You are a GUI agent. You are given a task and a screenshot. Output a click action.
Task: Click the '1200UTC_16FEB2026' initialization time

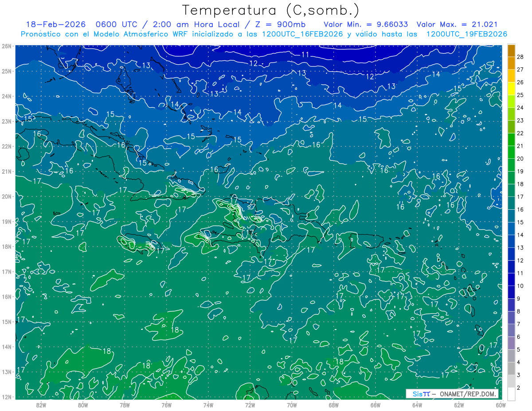coord(301,34)
